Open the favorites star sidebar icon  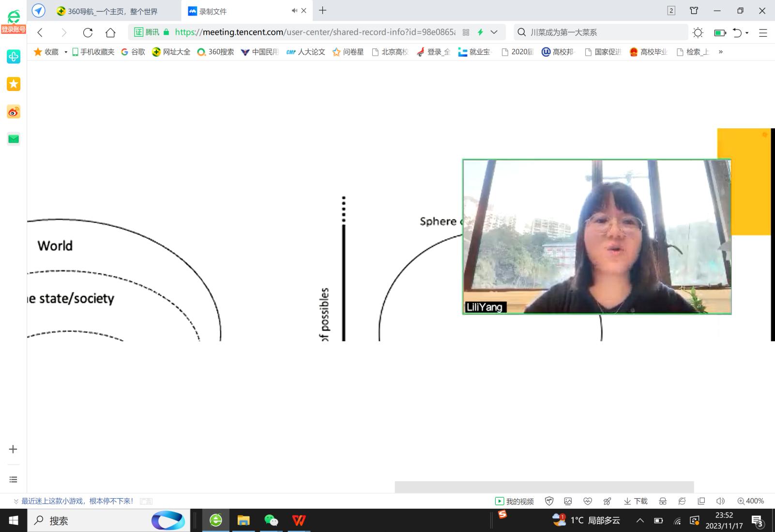(x=14, y=84)
